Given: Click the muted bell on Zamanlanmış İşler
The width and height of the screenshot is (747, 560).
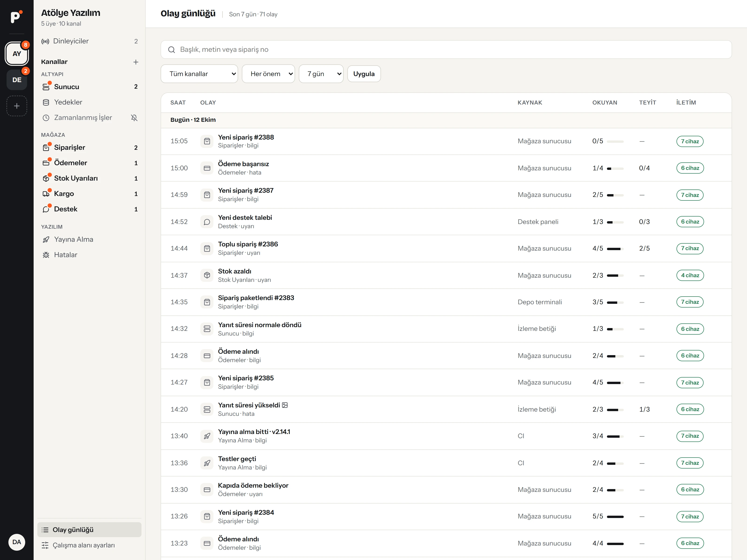Looking at the screenshot, I should coord(134,118).
